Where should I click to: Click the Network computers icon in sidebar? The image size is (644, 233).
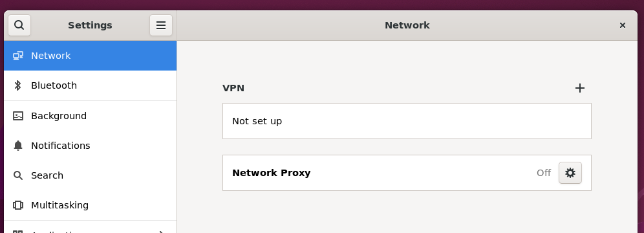pos(18,56)
